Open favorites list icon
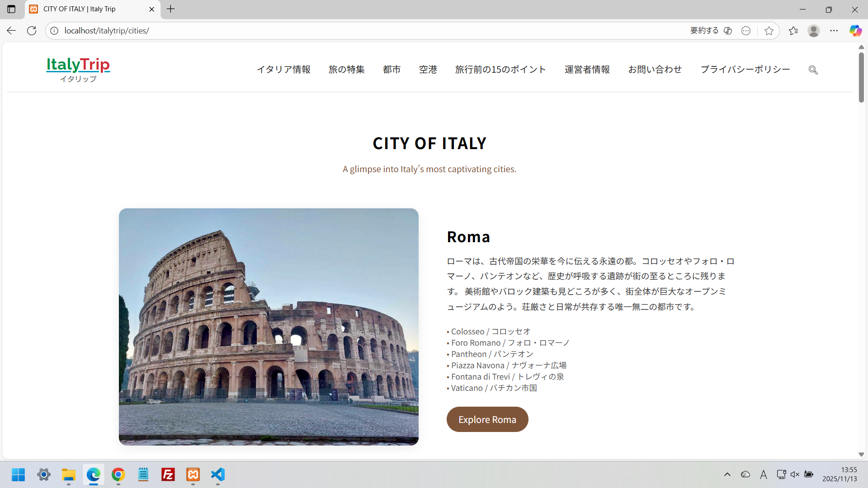Image resolution: width=868 pixels, height=488 pixels. 793,31
